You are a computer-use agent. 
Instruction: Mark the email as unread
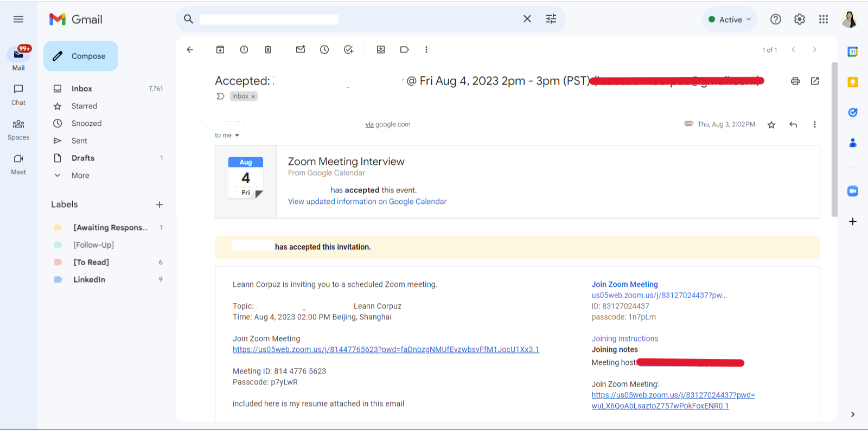tap(301, 50)
